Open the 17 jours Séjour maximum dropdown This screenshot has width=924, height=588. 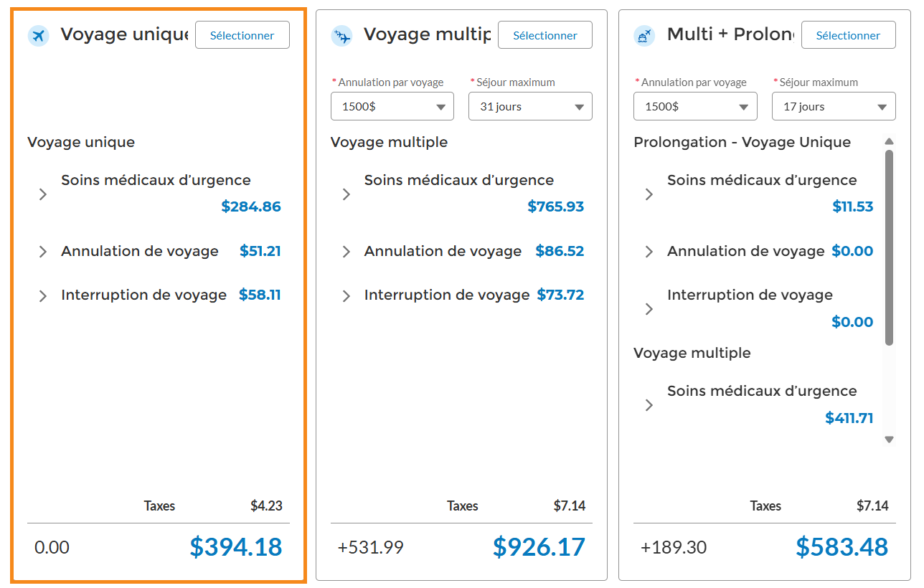pos(834,106)
